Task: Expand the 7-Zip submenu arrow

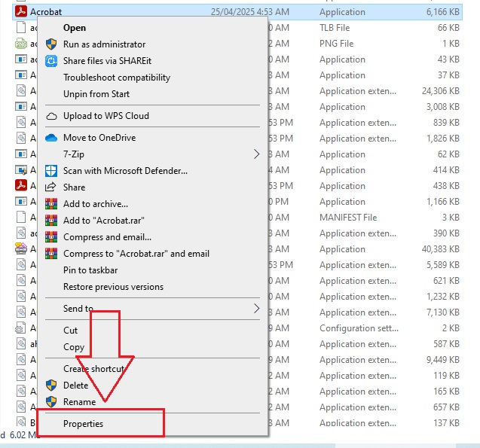Action: pyautogui.click(x=256, y=154)
